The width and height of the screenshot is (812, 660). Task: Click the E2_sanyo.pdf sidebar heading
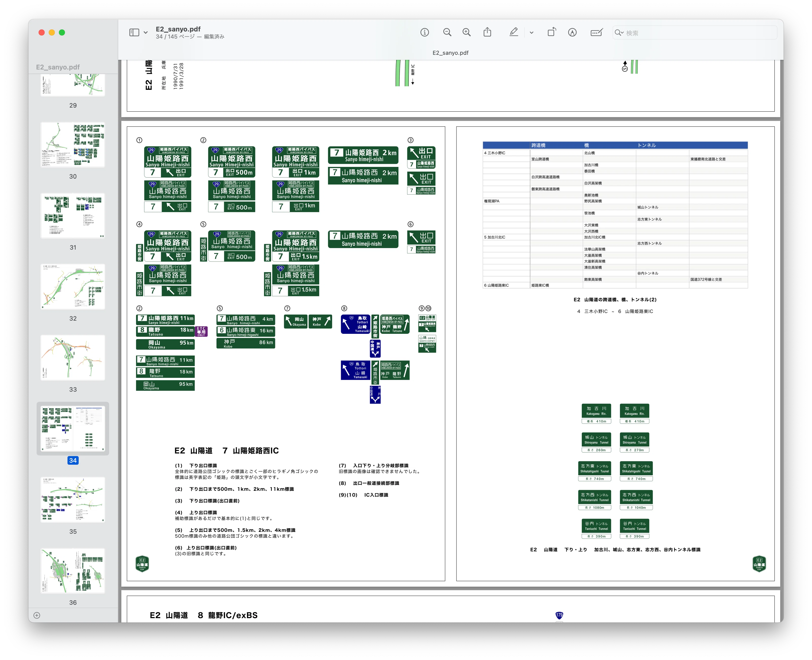(x=58, y=67)
